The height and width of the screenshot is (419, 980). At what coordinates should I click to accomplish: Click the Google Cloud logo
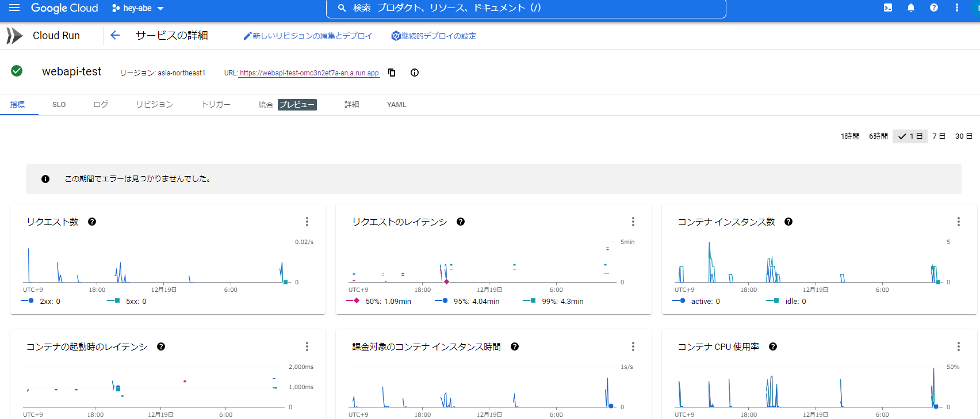click(64, 8)
